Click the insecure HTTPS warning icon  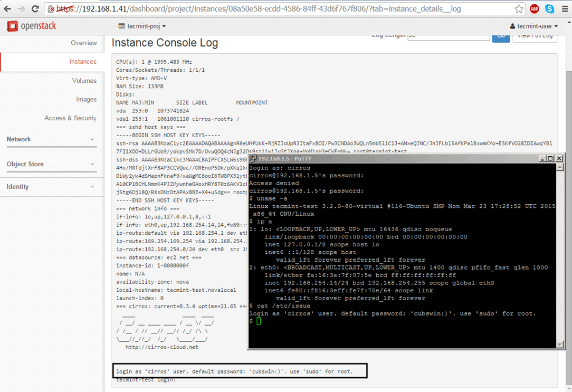pyautogui.click(x=51, y=9)
